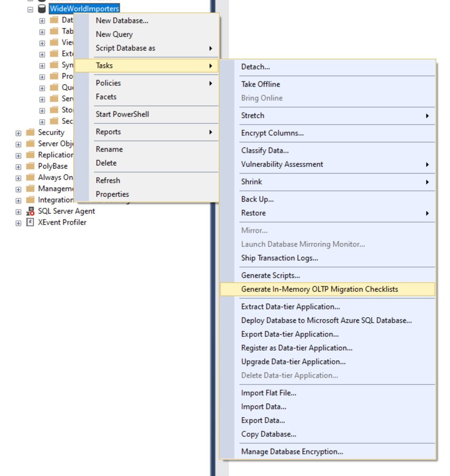The height and width of the screenshot is (476, 450).
Task: Select Facets in the context menu
Action: point(146,97)
